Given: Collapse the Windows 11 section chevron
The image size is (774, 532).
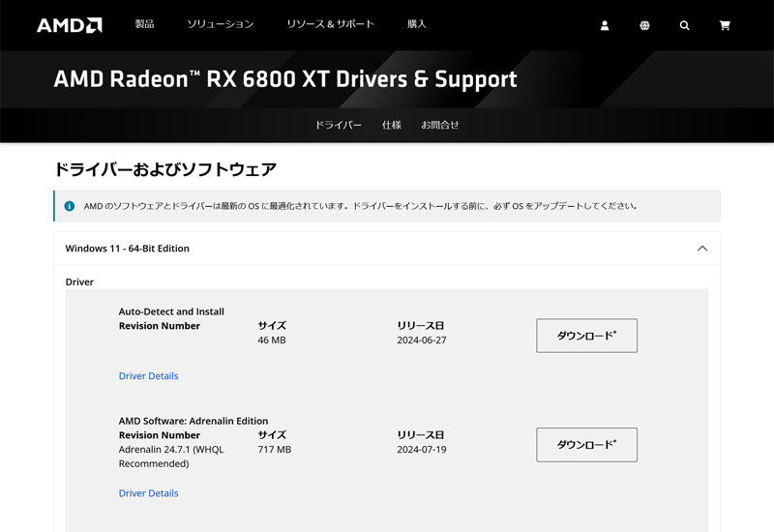Looking at the screenshot, I should coord(702,249).
